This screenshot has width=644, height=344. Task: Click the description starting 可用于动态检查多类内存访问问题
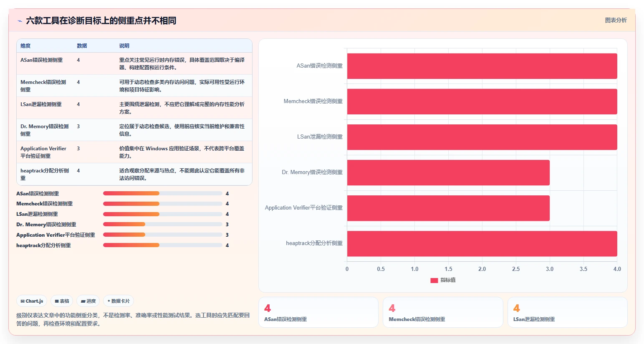pyautogui.click(x=182, y=86)
